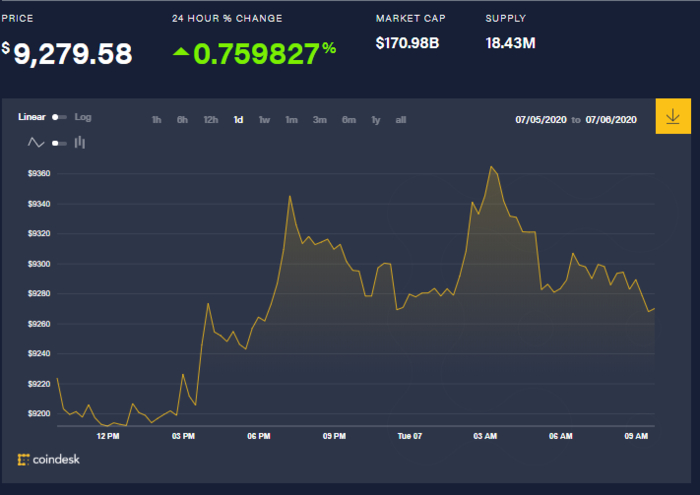Open the end date 07/06/2020 picker
The height and width of the screenshot is (495, 700).
click(611, 120)
